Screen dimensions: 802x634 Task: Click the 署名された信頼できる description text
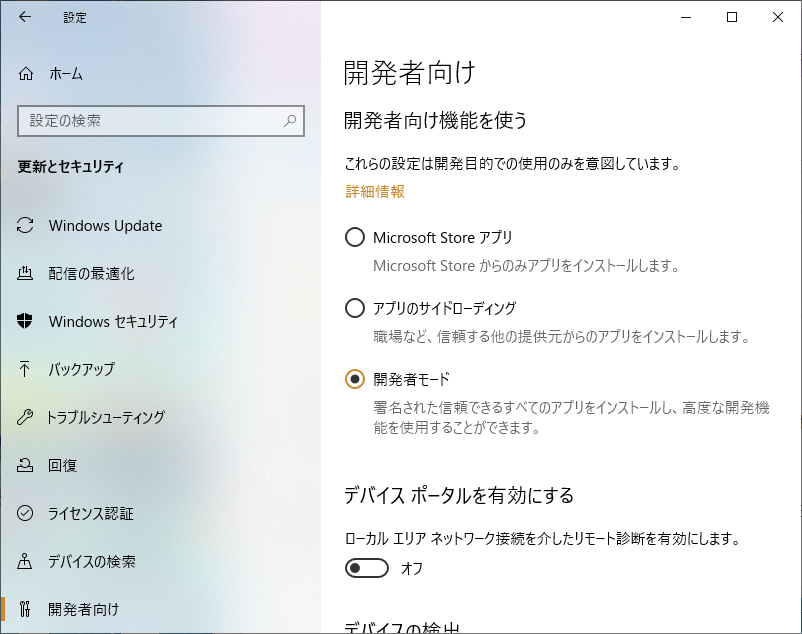click(x=571, y=417)
